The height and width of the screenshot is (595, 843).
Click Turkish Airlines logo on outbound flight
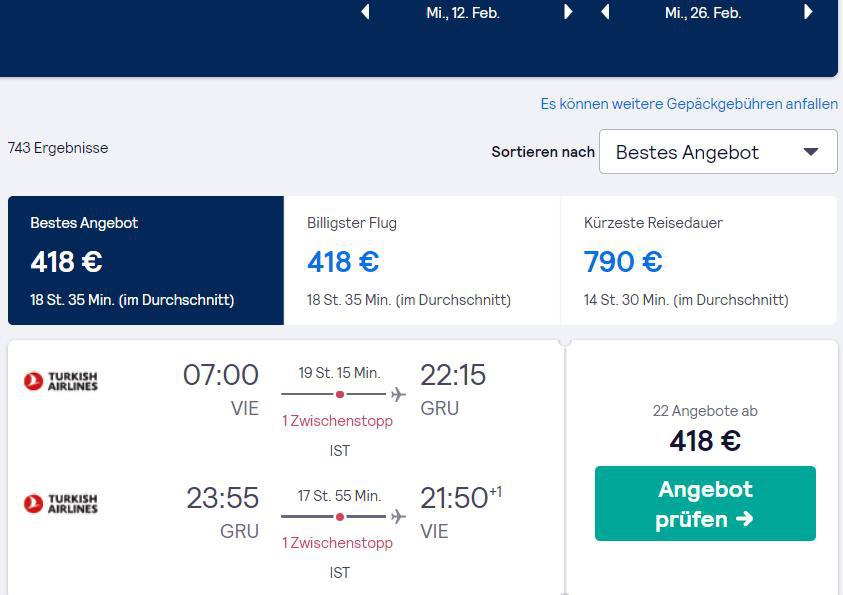coord(61,381)
